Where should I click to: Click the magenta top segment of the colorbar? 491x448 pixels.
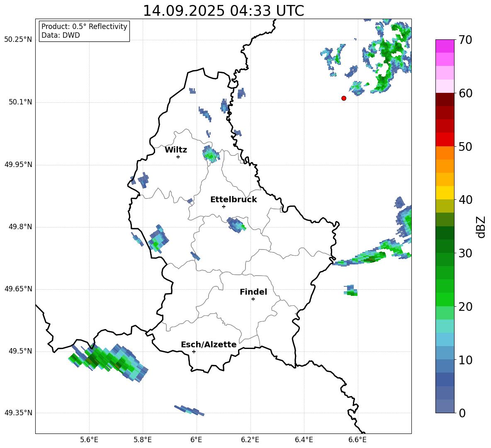pos(445,46)
